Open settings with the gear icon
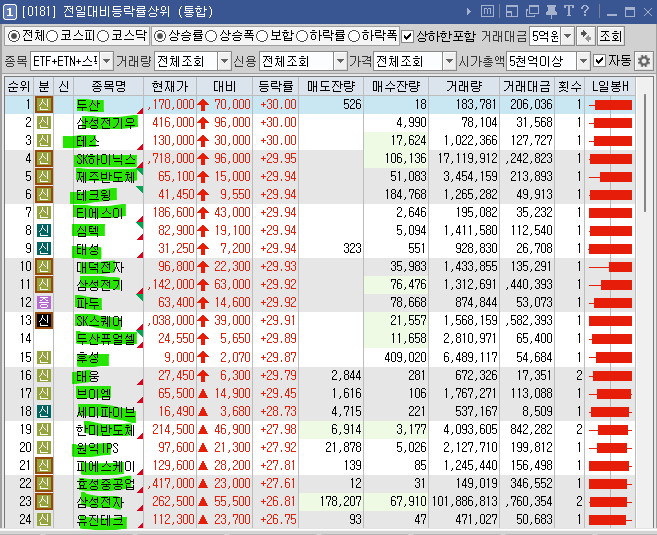The width and height of the screenshot is (657, 535). pyautogui.click(x=644, y=62)
